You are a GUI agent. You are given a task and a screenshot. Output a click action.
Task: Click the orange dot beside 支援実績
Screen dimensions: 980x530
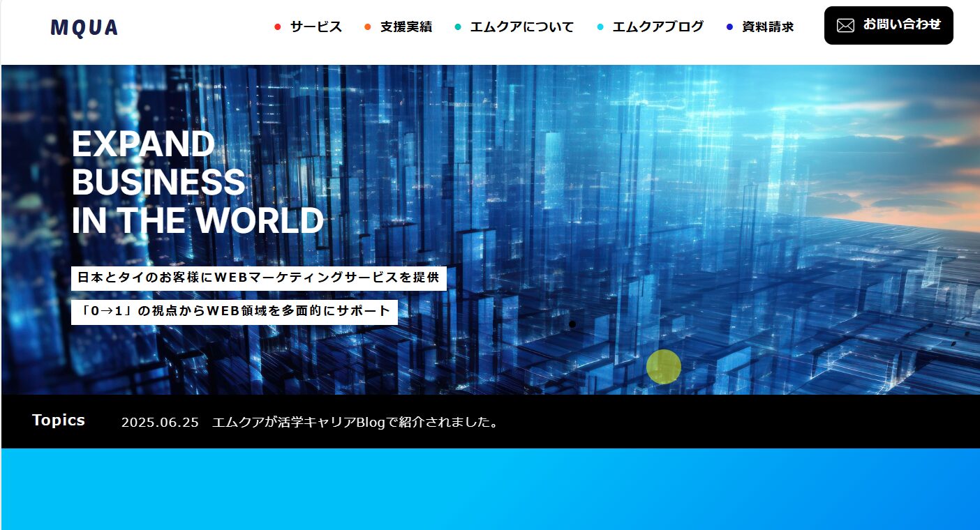pos(368,27)
